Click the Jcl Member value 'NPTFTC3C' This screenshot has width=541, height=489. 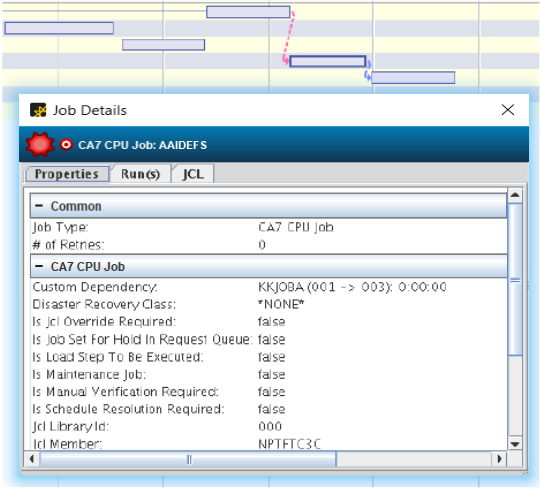click(289, 444)
